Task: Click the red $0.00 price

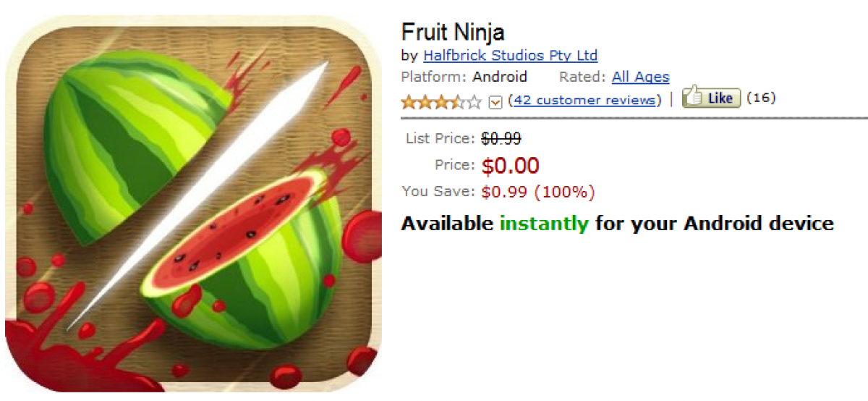Action: pos(510,166)
